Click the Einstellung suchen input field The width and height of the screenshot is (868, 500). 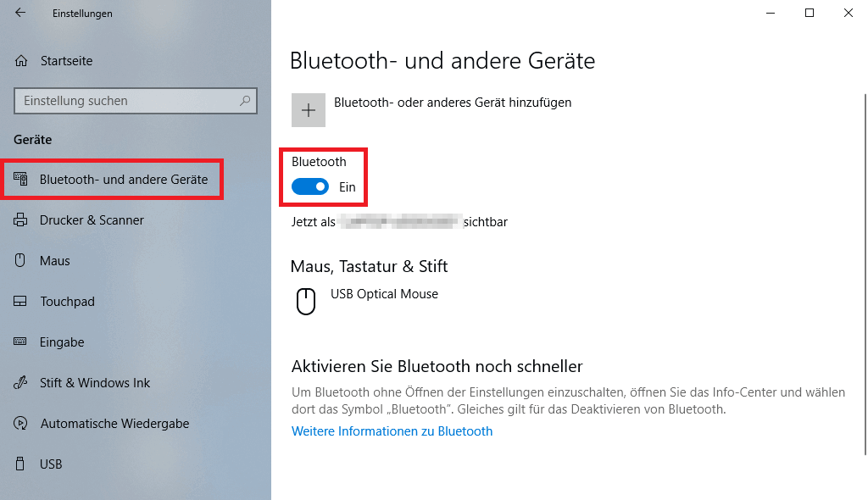pos(127,100)
